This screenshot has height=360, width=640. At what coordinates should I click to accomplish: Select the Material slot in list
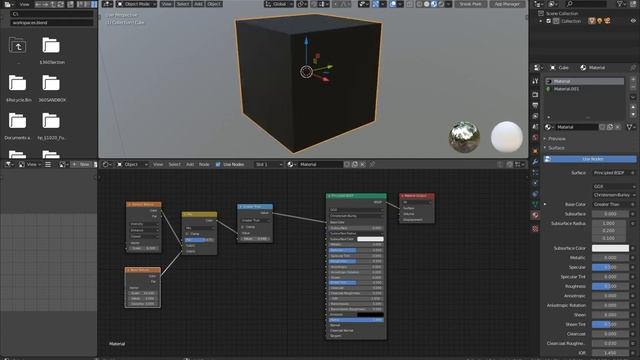point(585,81)
